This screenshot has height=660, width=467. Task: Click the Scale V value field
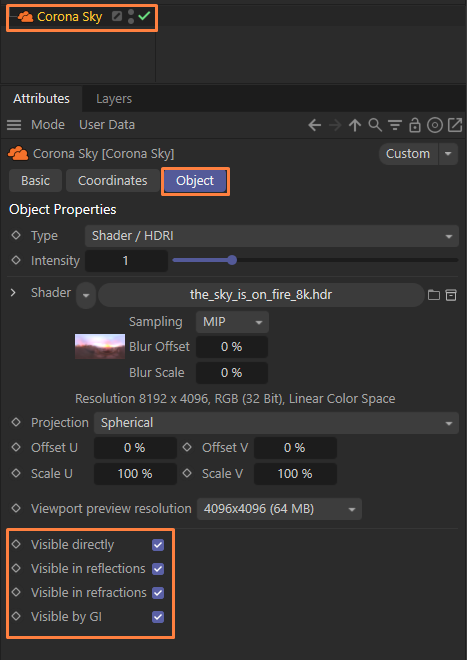pyautogui.click(x=295, y=474)
